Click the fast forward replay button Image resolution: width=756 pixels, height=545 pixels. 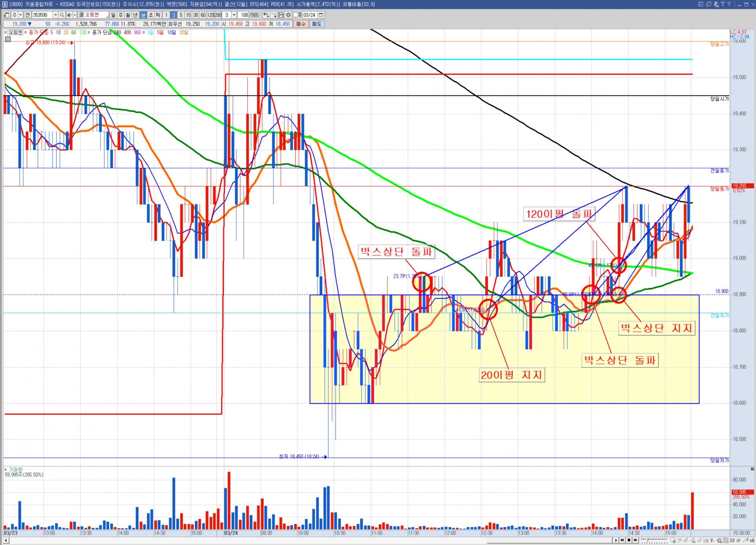pyautogui.click(x=635, y=540)
